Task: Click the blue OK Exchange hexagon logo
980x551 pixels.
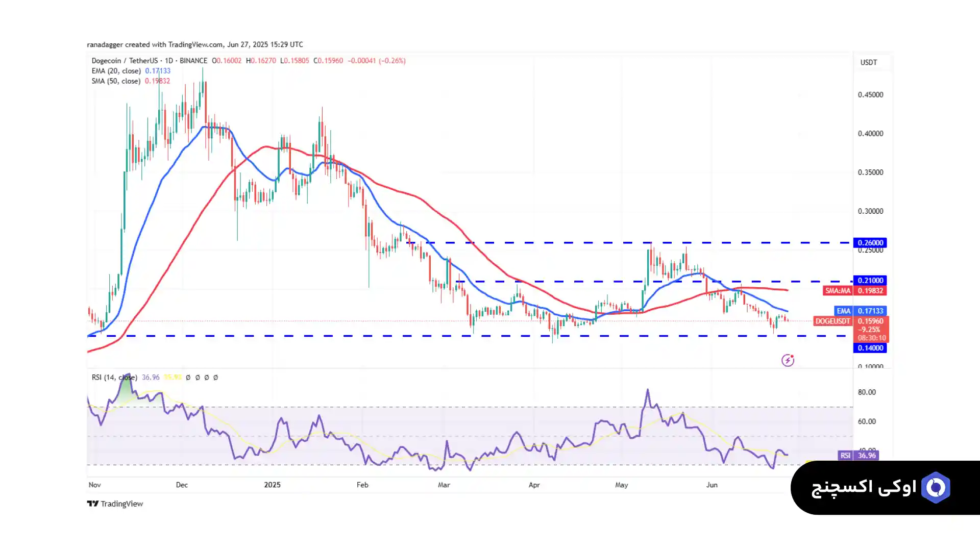Action: (935, 488)
